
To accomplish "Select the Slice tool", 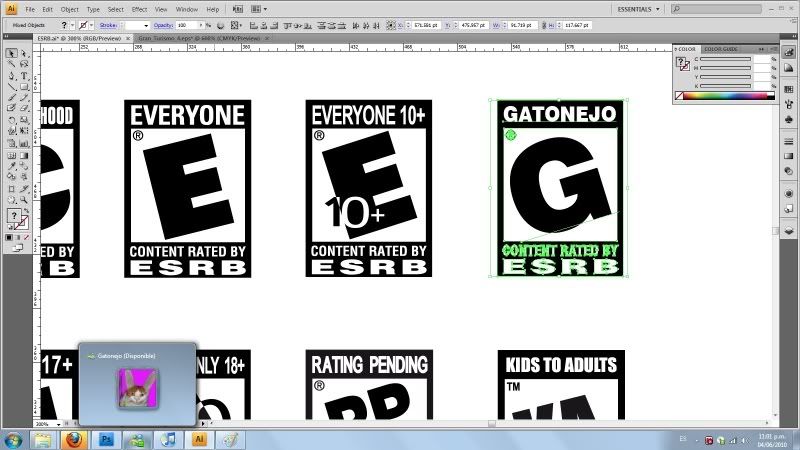I will pos(23,189).
